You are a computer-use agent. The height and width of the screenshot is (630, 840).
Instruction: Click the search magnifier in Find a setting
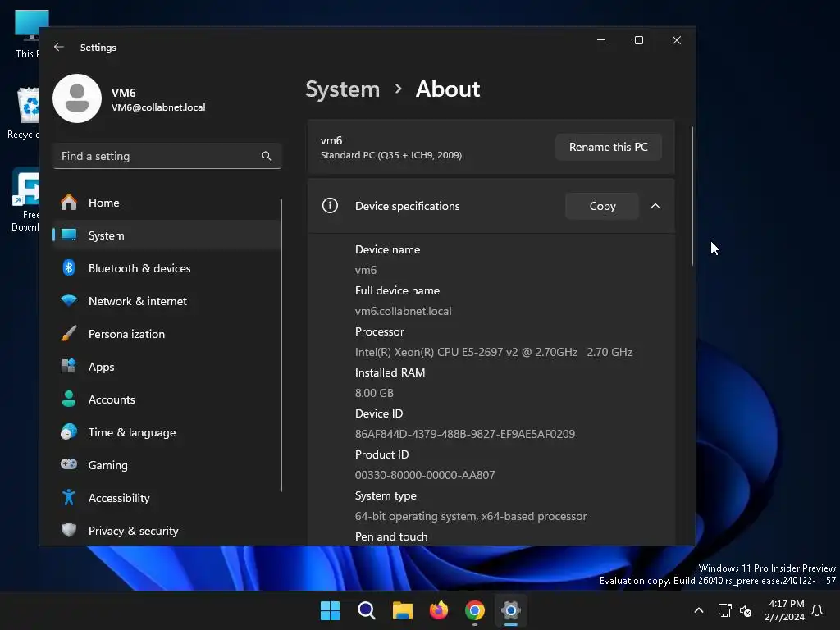pos(267,156)
